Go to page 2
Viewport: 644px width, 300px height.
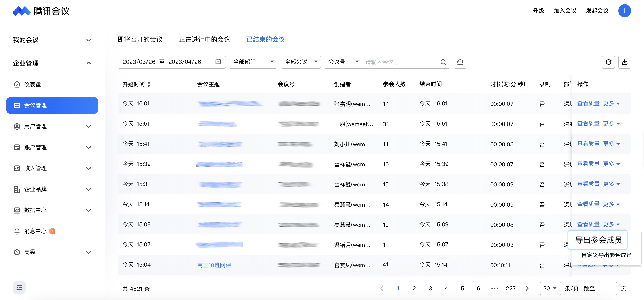[414, 289]
